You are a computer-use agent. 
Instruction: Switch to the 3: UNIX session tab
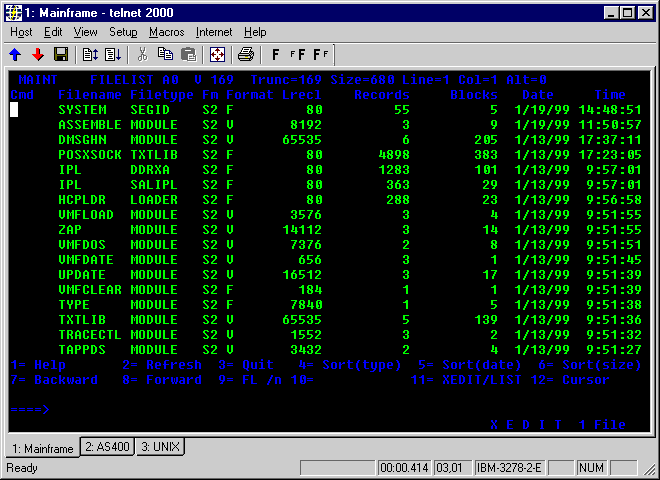[x=159, y=447]
